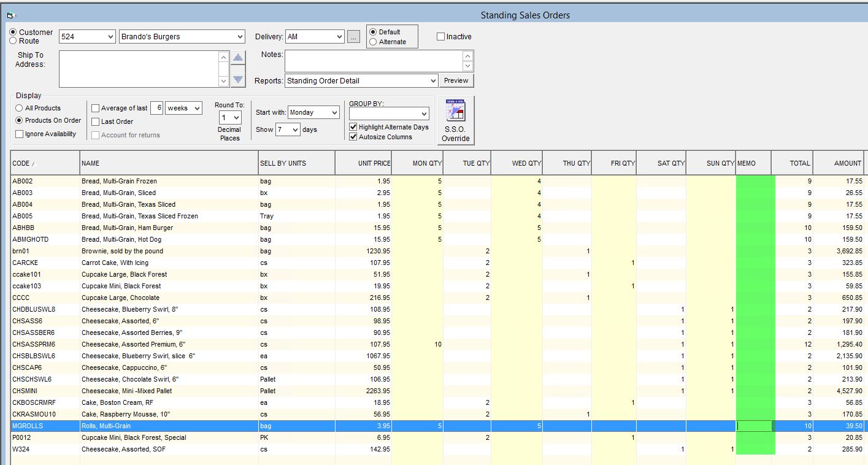Open the Round To decimal places dropdown
868x465 pixels.
coord(236,118)
